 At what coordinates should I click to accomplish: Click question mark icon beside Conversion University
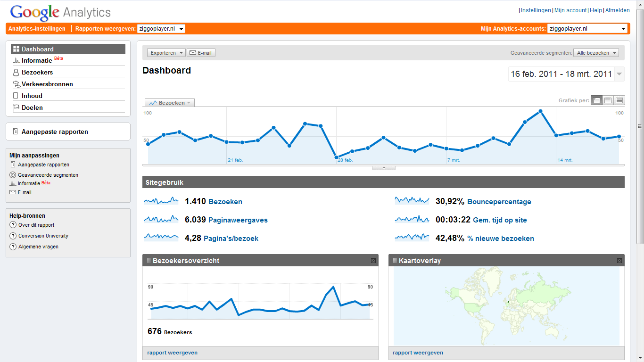(x=13, y=236)
